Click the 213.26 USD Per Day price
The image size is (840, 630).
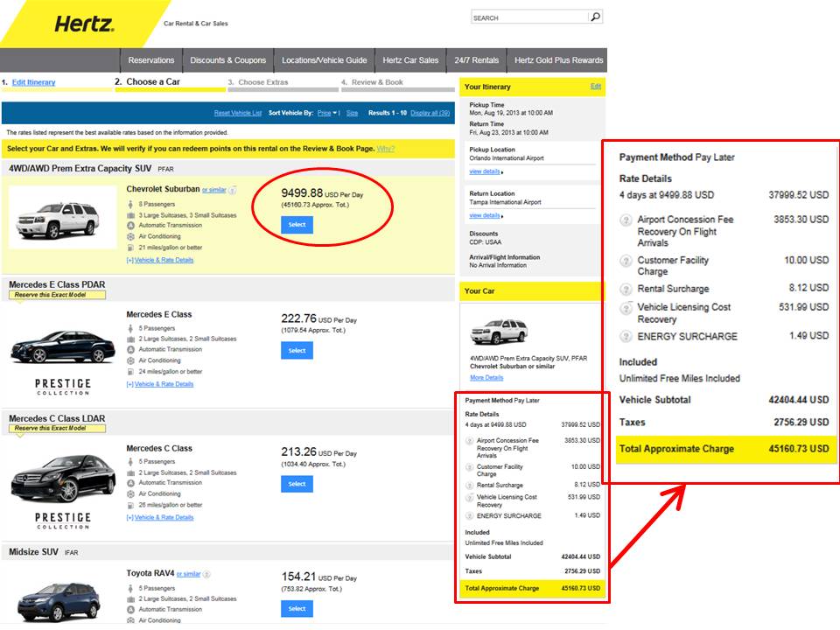[x=319, y=452]
